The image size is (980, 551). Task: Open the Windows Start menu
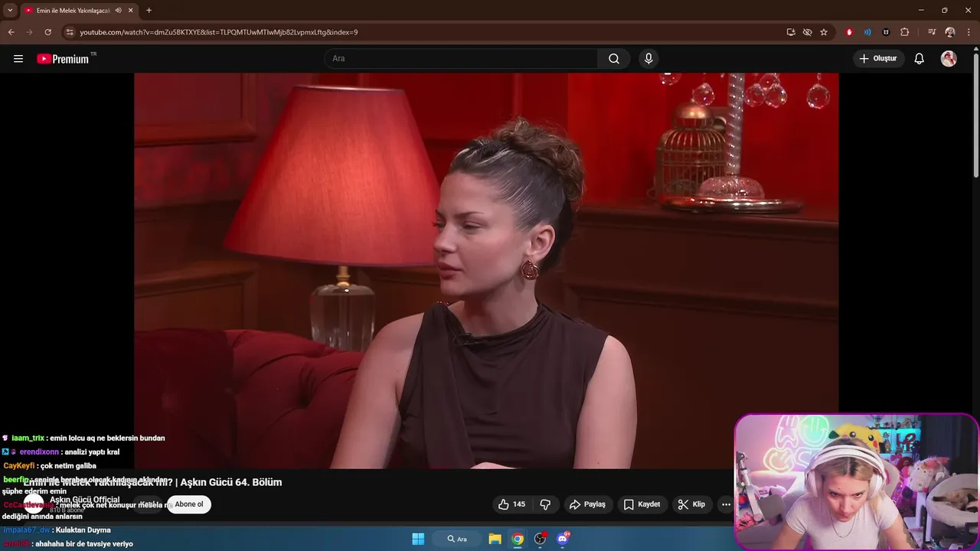point(418,539)
